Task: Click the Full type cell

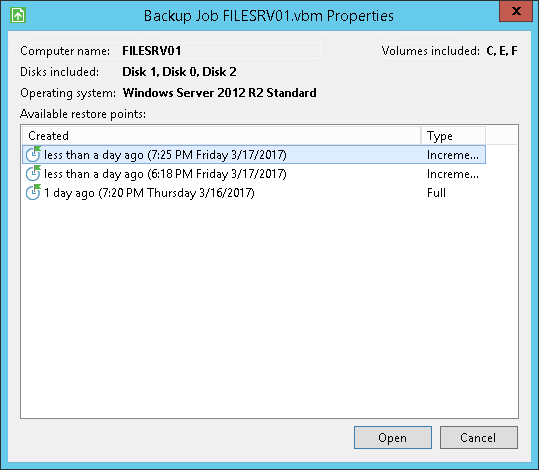Action: click(436, 193)
